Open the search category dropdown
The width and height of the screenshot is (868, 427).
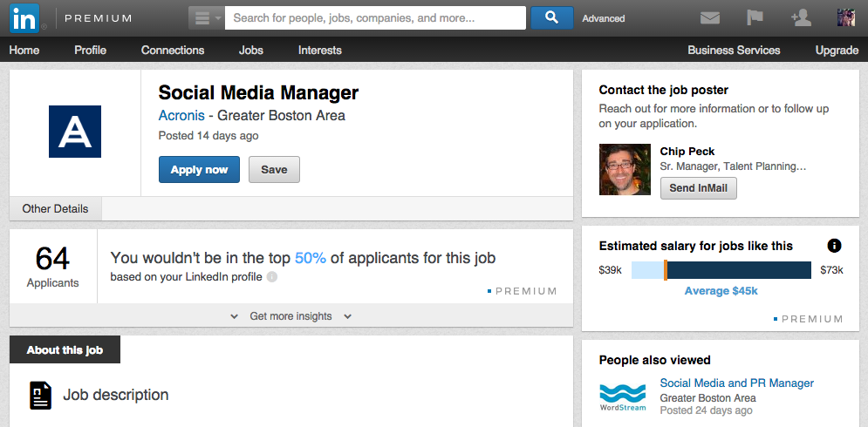coord(208,18)
